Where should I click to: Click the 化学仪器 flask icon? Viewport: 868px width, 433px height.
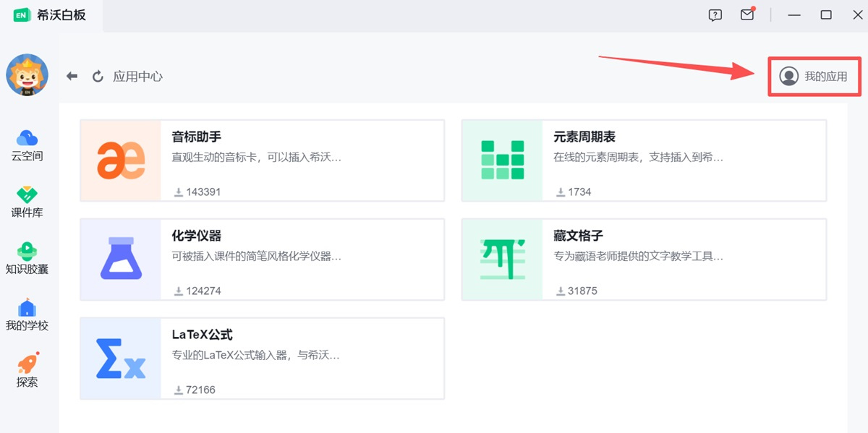121,259
